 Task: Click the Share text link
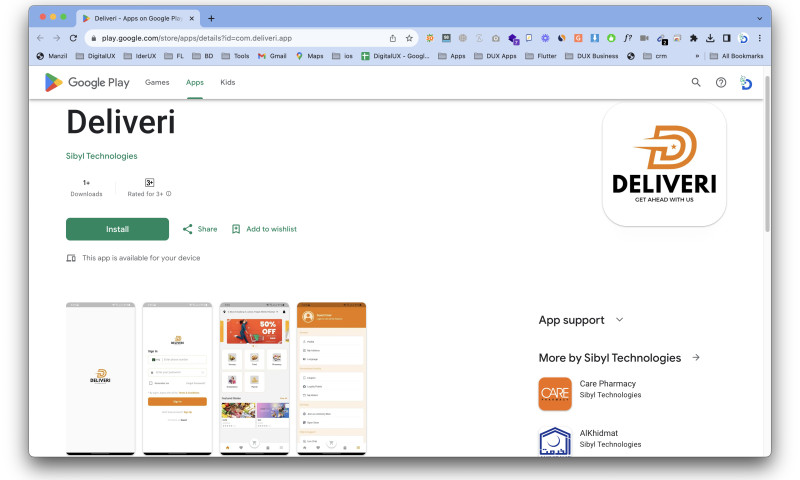207,229
